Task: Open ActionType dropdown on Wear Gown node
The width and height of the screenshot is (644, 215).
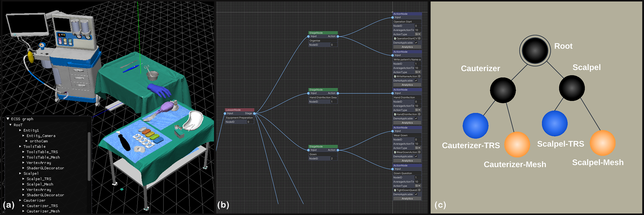Action: pyautogui.click(x=418, y=148)
